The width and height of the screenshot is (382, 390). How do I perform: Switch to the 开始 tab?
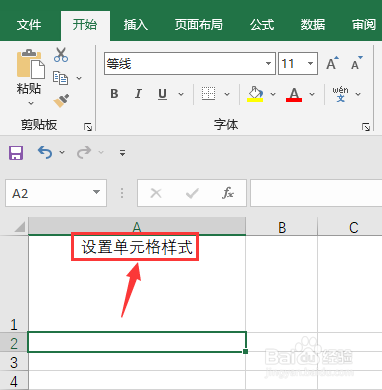click(85, 25)
